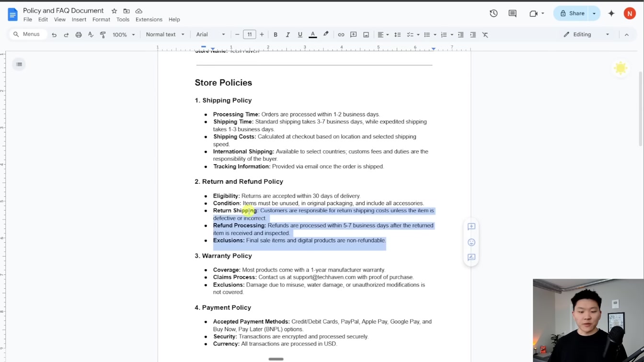Open the Insert menu
Image resolution: width=644 pixels, height=362 pixels.
click(x=79, y=20)
